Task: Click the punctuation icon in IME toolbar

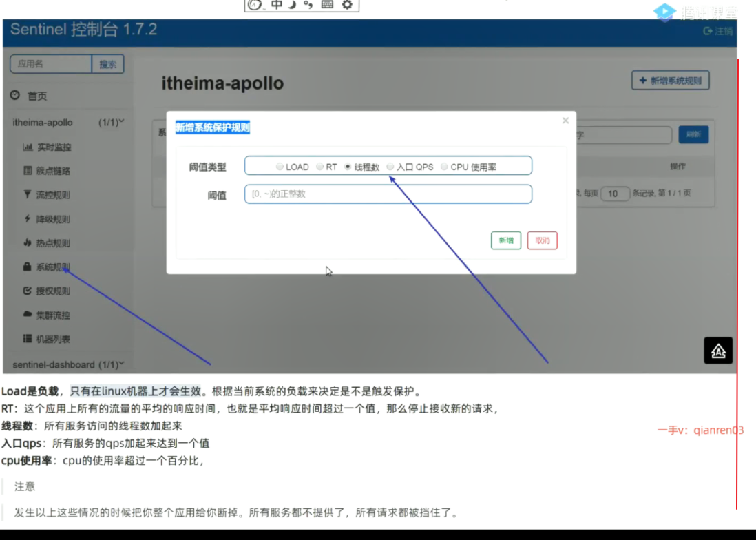Action: (308, 5)
